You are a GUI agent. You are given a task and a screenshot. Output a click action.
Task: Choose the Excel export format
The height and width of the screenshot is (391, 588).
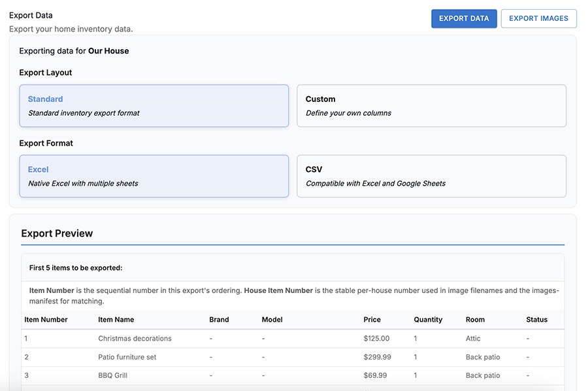click(x=154, y=175)
